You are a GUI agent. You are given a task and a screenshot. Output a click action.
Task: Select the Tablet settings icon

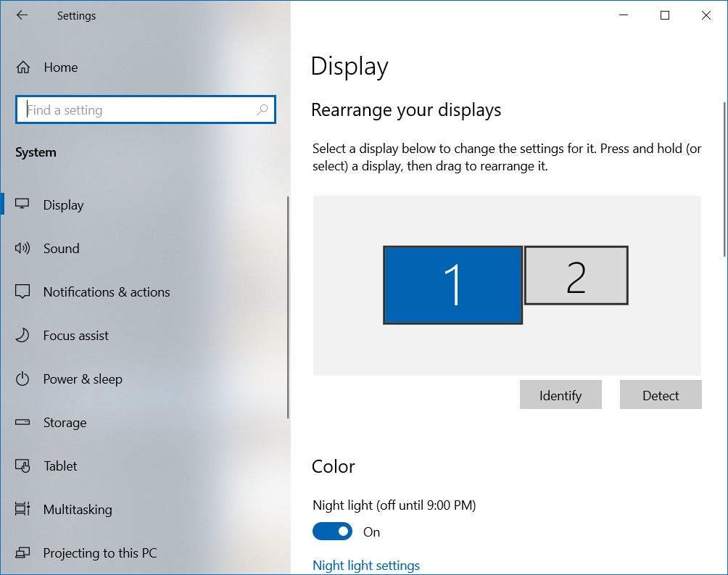(x=22, y=466)
